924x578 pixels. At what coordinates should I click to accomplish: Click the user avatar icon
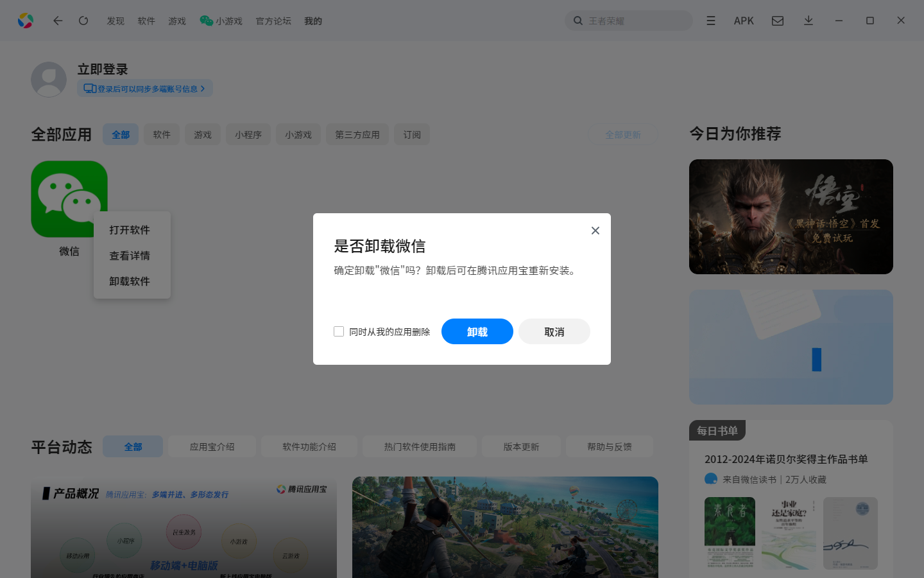click(49, 79)
